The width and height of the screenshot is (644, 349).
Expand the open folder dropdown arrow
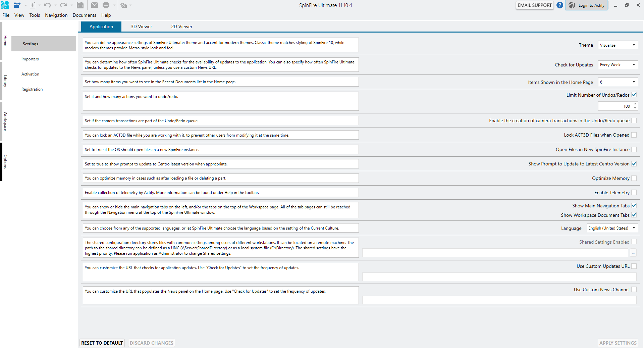pyautogui.click(x=25, y=5)
